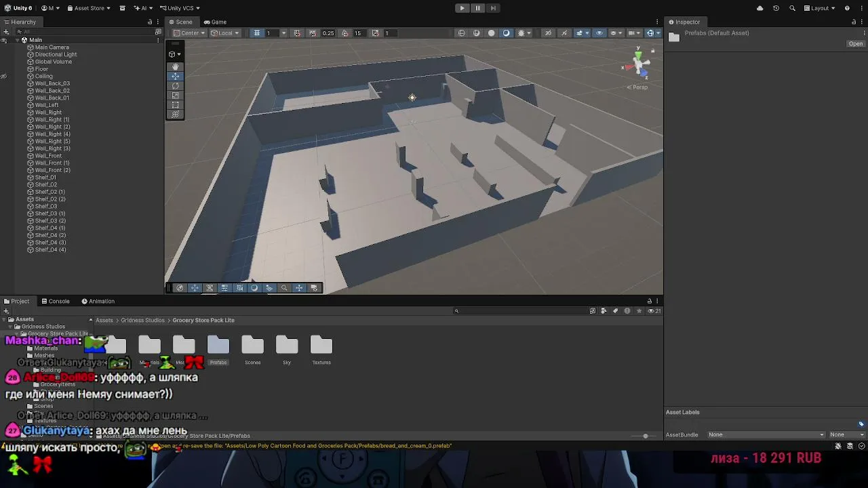Select Shelf_04 (4) in Hierarchy
Screen dimensions: 868x488
50,249
